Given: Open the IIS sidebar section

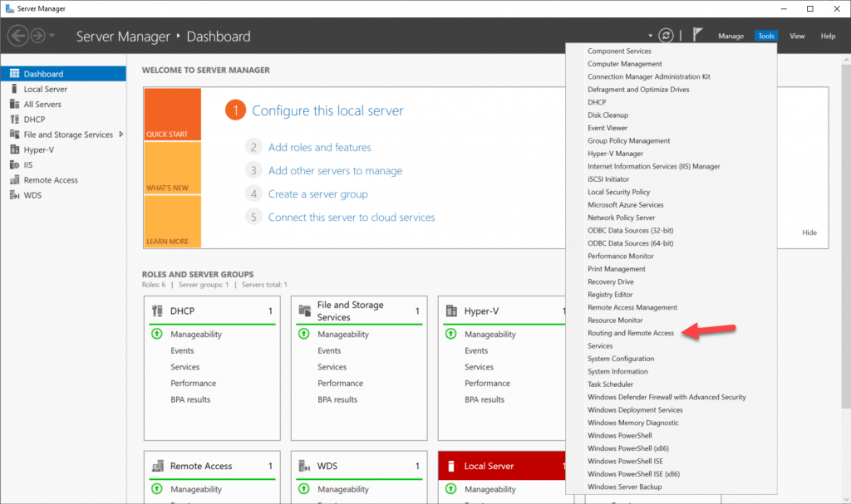Looking at the screenshot, I should pos(24,164).
